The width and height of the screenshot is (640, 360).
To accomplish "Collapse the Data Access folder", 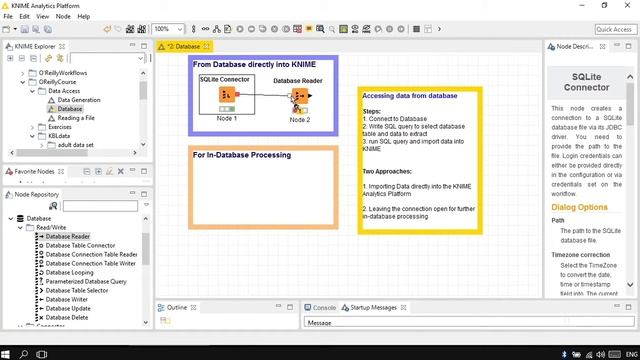I will click(32, 91).
